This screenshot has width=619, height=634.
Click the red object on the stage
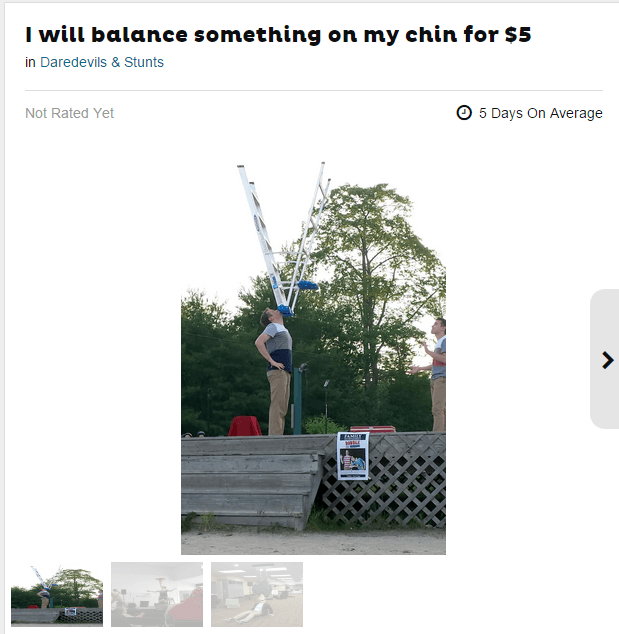pos(244,426)
